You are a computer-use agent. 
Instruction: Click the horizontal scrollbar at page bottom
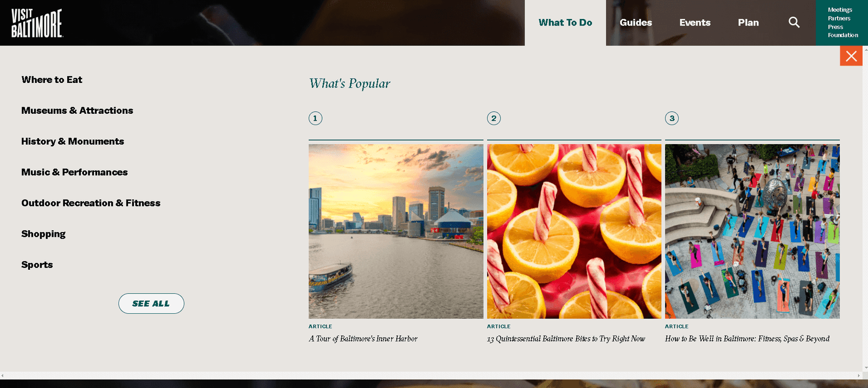431,376
